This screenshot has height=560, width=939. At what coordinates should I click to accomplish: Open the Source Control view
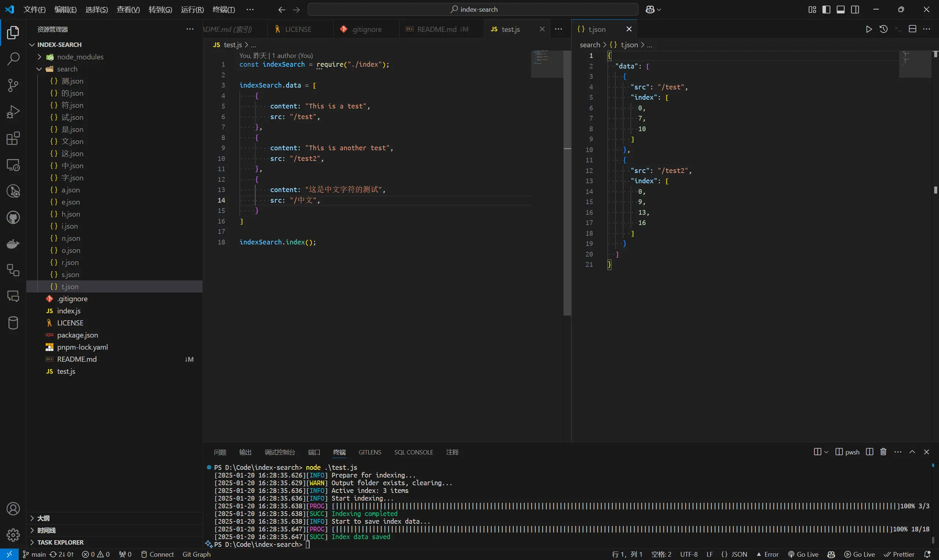tap(13, 85)
